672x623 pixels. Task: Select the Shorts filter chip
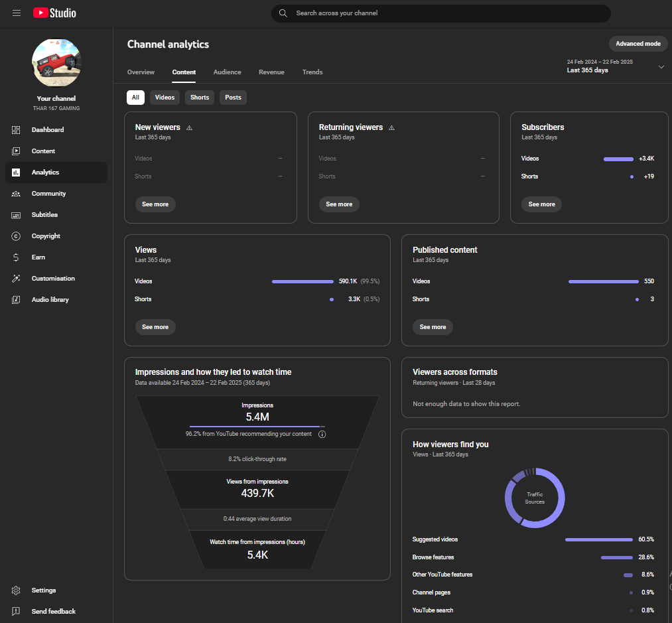pos(200,98)
